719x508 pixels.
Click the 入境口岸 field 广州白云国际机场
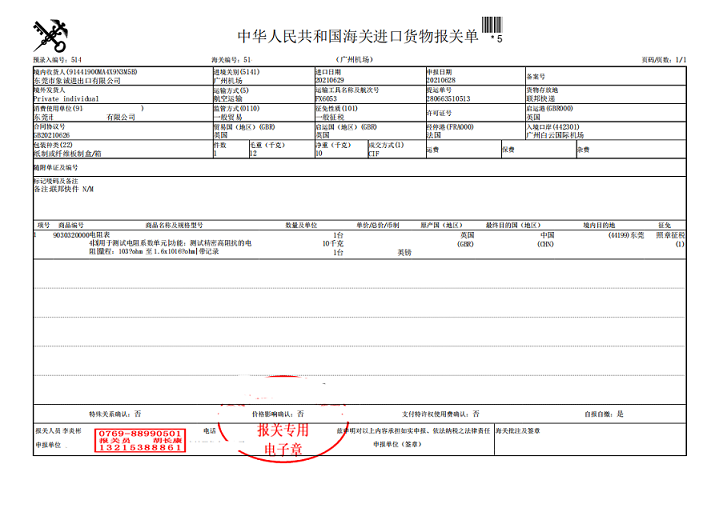[554, 136]
